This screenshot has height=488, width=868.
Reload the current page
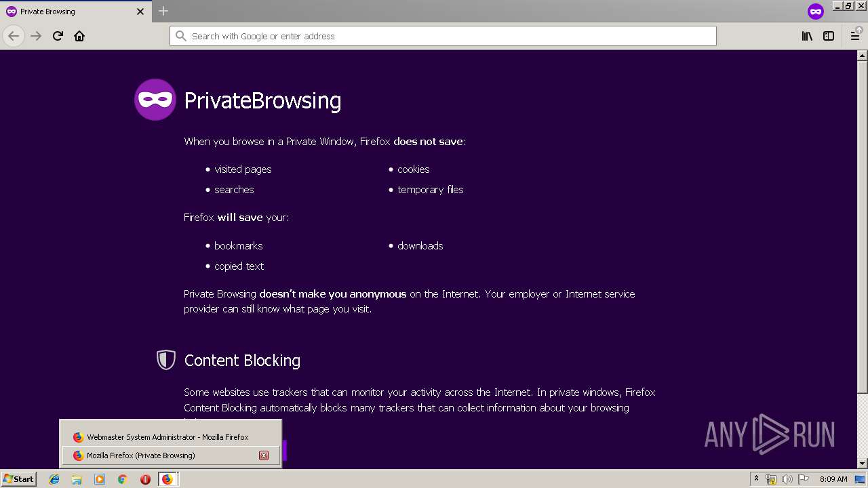[58, 36]
